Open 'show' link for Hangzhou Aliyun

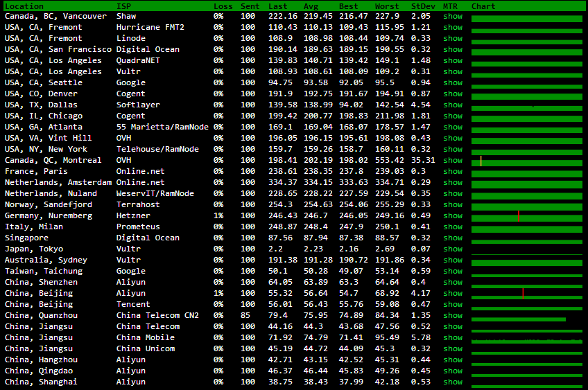(x=453, y=360)
